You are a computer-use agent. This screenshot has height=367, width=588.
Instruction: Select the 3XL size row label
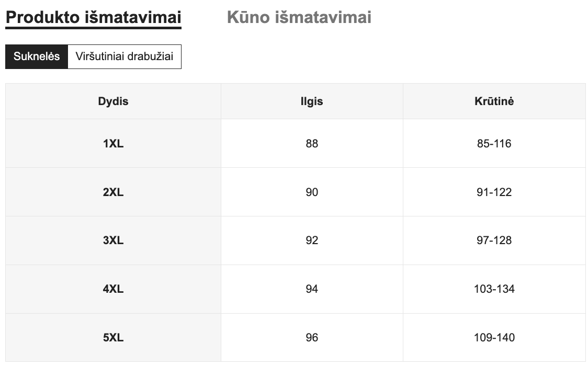113,240
